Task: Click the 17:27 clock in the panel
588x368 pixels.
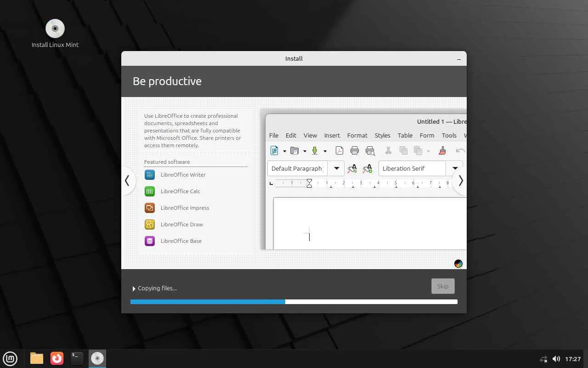Action: tap(573, 359)
